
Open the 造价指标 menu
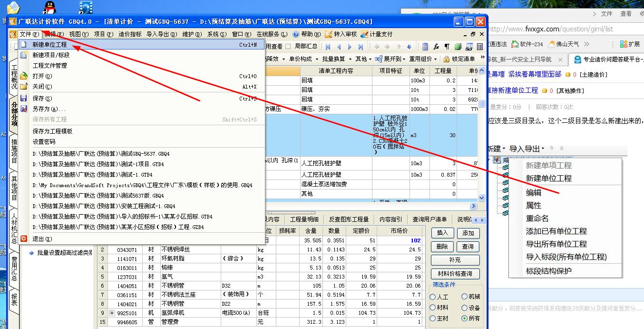[130, 34]
